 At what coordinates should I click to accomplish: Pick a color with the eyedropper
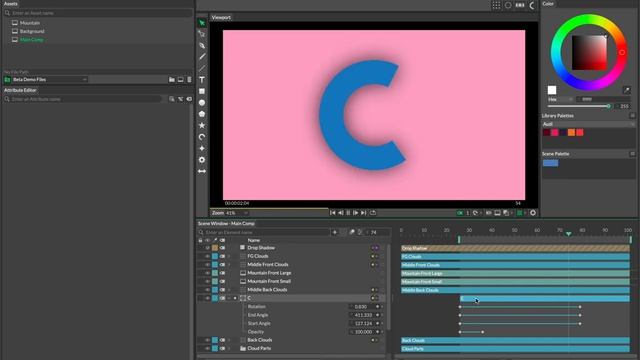tap(627, 90)
